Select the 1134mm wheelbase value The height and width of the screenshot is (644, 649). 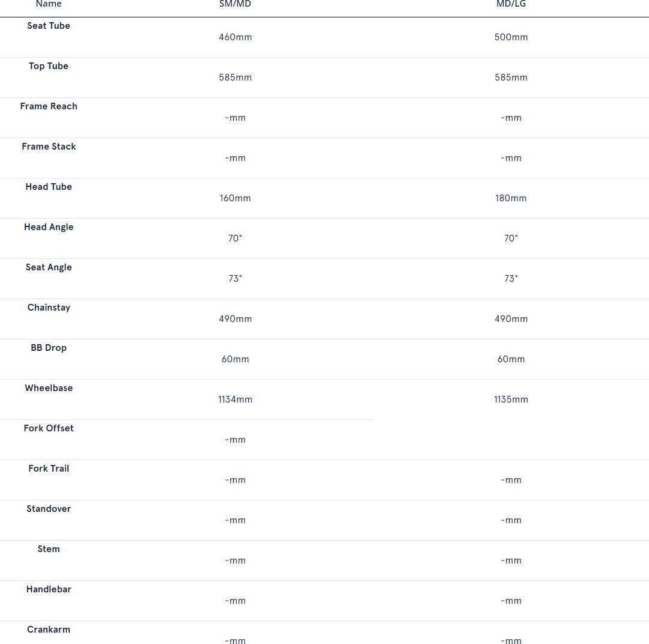pos(235,399)
